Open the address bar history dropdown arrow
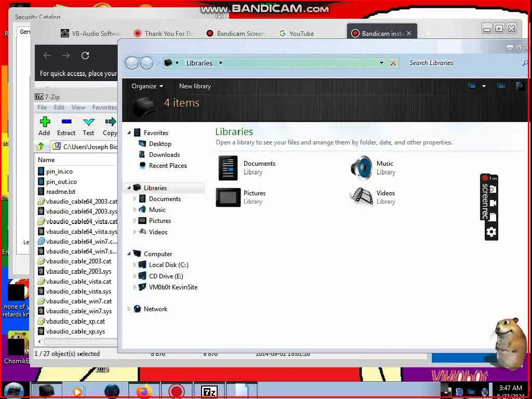532x399 pixels. 381,63
